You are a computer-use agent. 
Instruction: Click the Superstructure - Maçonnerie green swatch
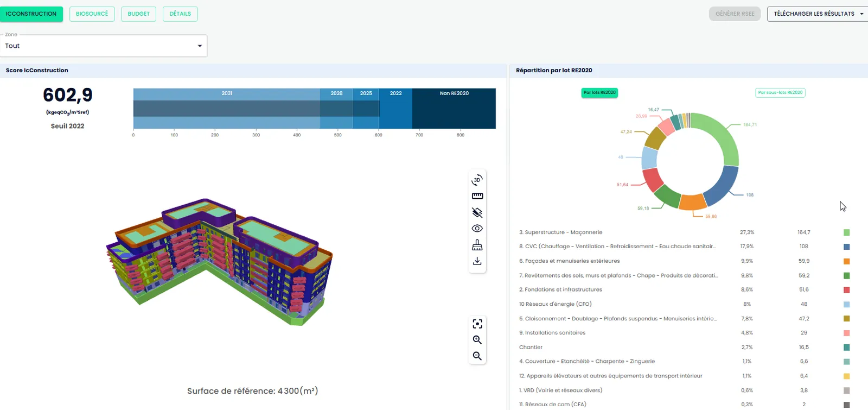[846, 232]
